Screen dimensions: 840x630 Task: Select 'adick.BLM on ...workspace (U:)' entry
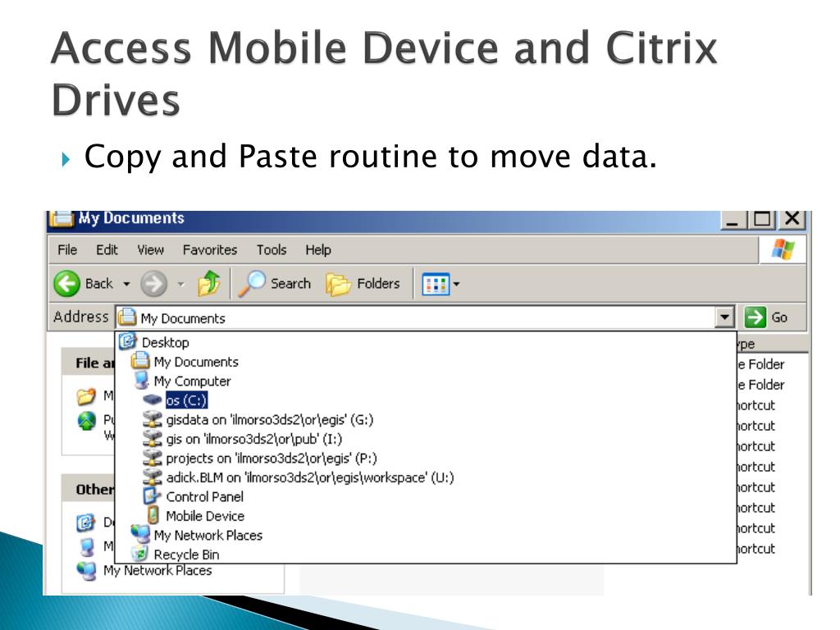[309, 477]
